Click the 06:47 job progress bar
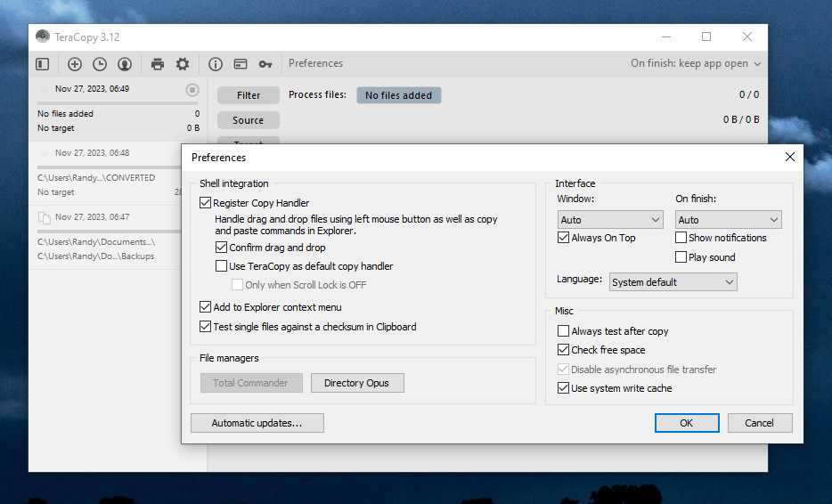 pos(110,232)
